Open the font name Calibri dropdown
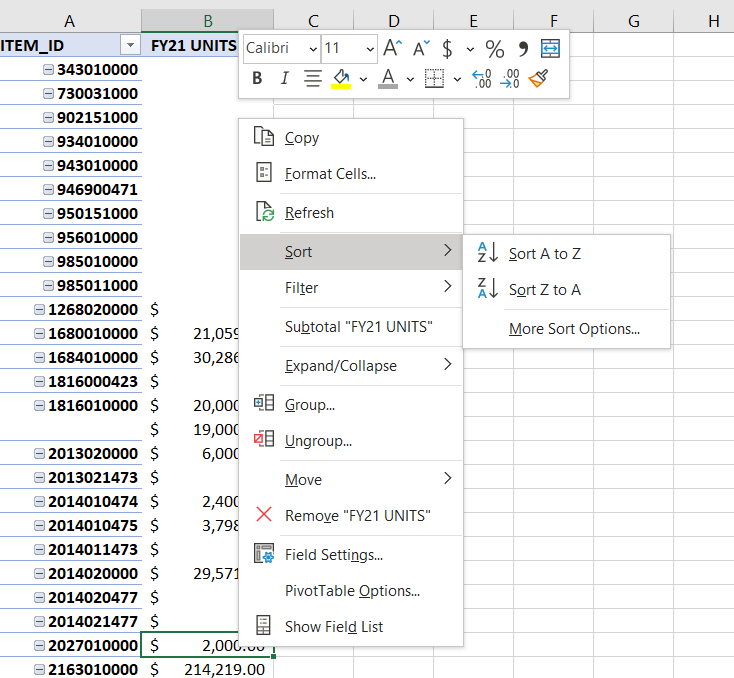The height and width of the screenshot is (678, 734). (x=313, y=49)
